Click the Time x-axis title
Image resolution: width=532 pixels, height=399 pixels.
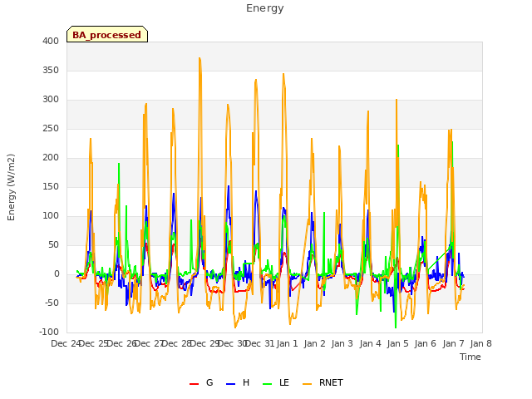tap(470, 357)
